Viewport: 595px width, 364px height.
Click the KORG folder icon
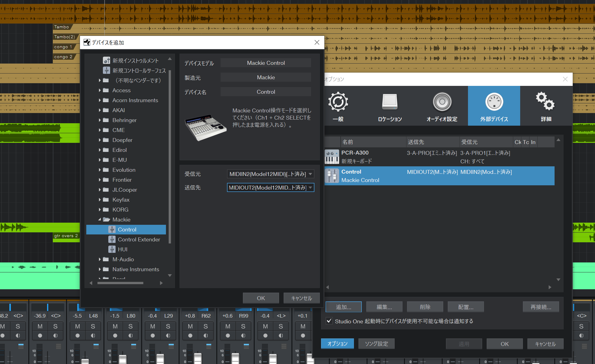click(x=106, y=209)
